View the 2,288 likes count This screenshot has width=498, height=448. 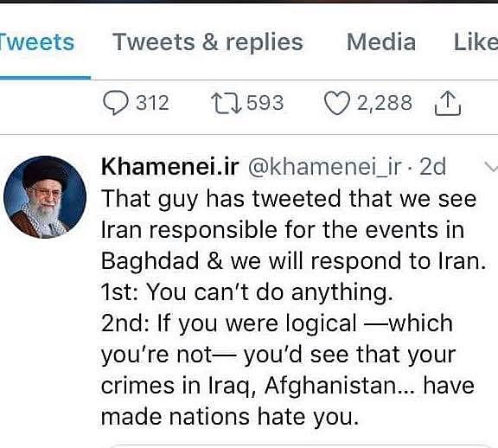pyautogui.click(x=385, y=103)
